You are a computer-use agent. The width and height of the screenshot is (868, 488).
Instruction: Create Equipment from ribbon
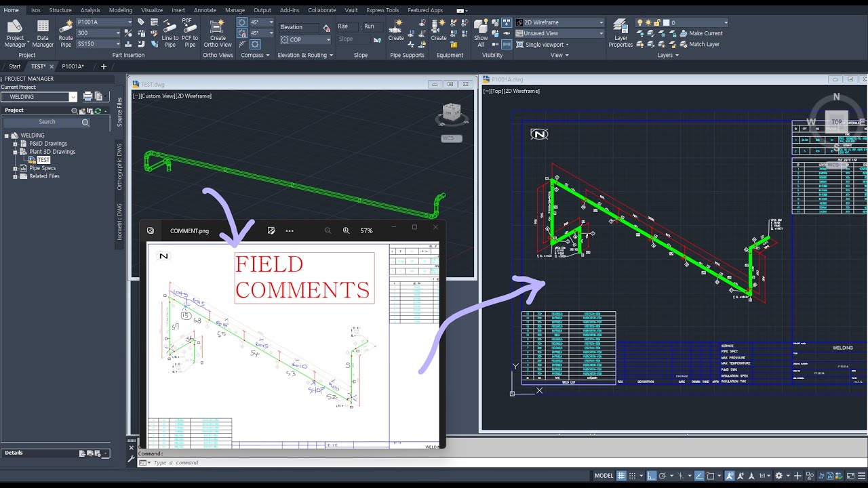click(x=439, y=30)
